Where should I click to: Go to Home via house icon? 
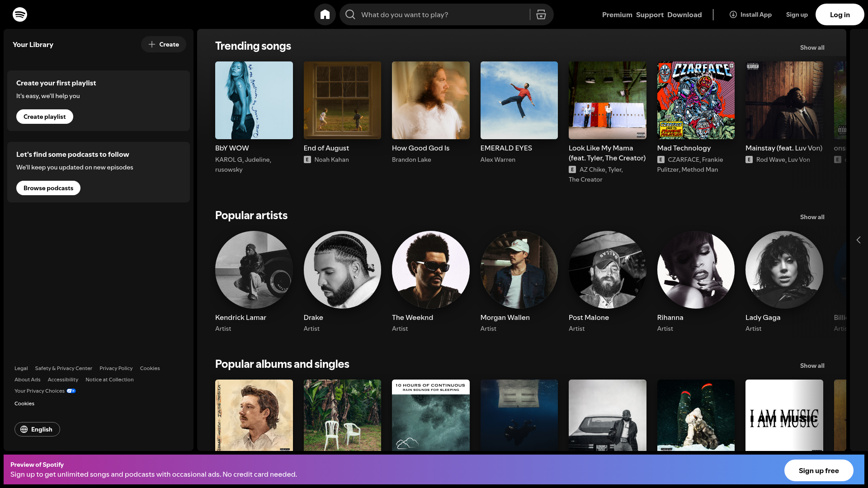[325, 14]
